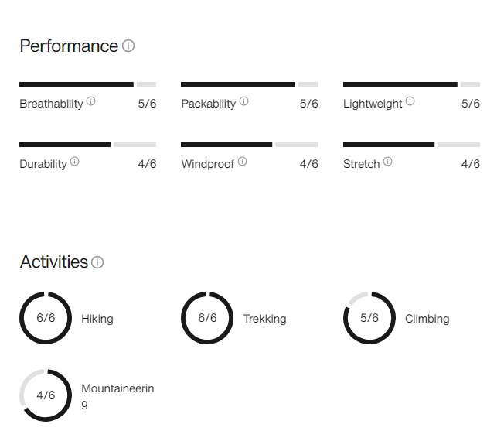This screenshot has height=448, width=504.
Task: Select the Trekking 6/6 circular rating
Action: [x=207, y=318]
